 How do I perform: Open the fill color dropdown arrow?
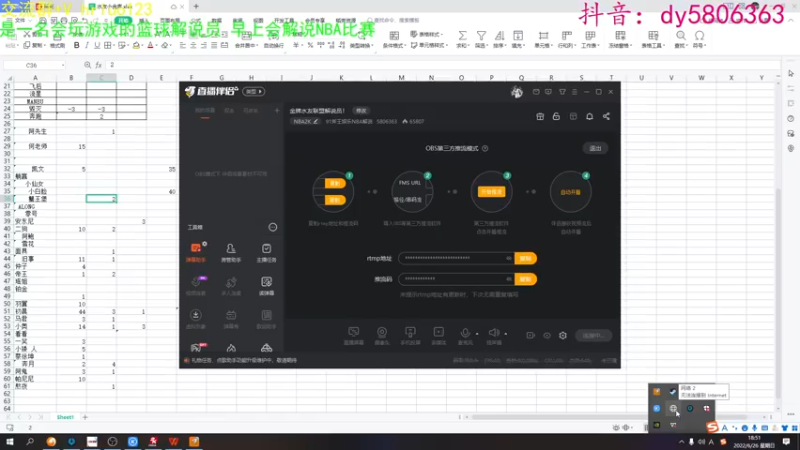click(142, 46)
